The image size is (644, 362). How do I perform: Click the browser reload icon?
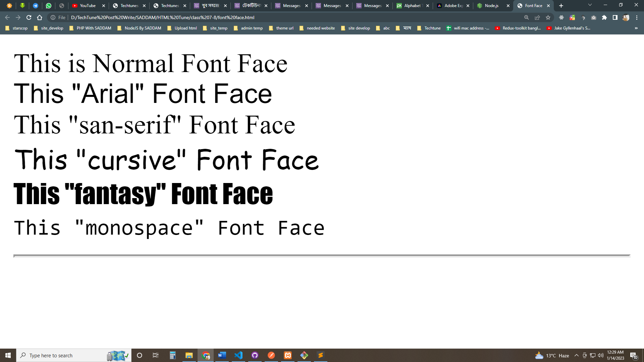(29, 17)
